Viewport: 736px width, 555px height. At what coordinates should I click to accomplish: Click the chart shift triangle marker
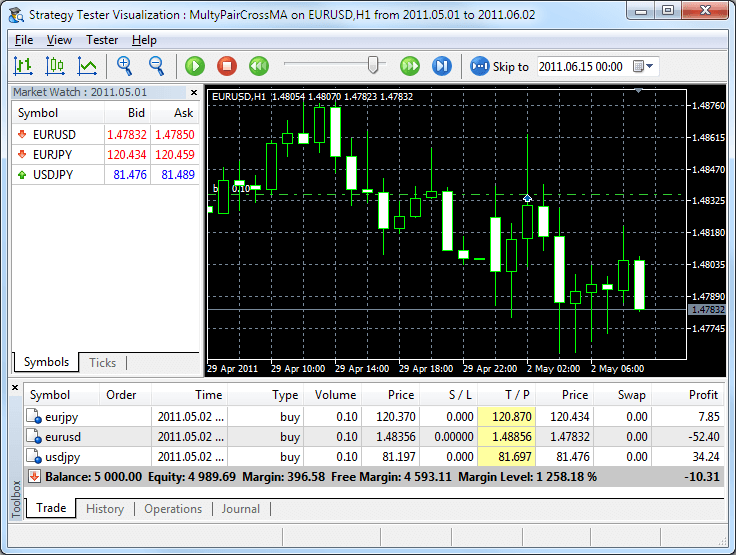tap(638, 91)
